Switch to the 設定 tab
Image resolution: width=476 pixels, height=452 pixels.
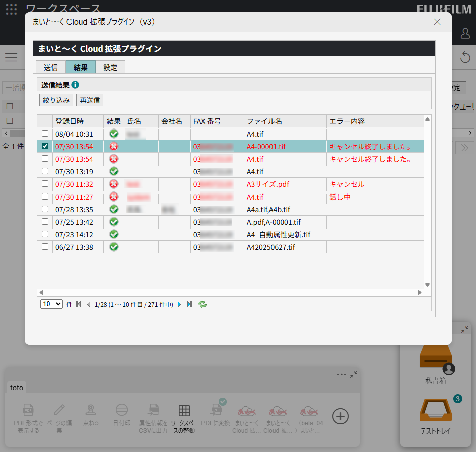tap(110, 67)
